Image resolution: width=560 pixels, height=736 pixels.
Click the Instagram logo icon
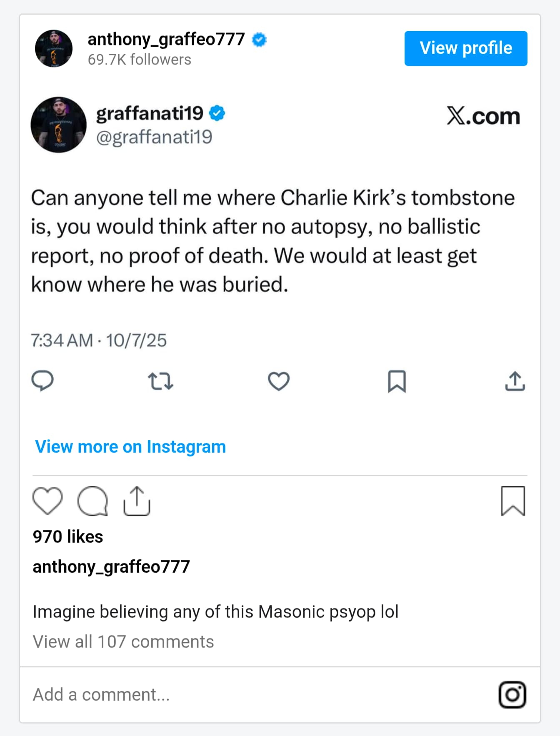pos(512,695)
